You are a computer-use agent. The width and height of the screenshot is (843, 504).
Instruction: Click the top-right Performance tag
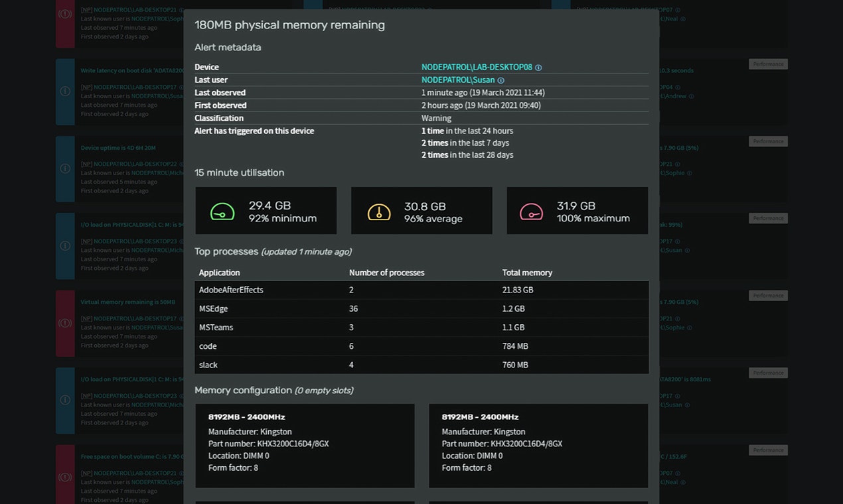click(x=768, y=64)
